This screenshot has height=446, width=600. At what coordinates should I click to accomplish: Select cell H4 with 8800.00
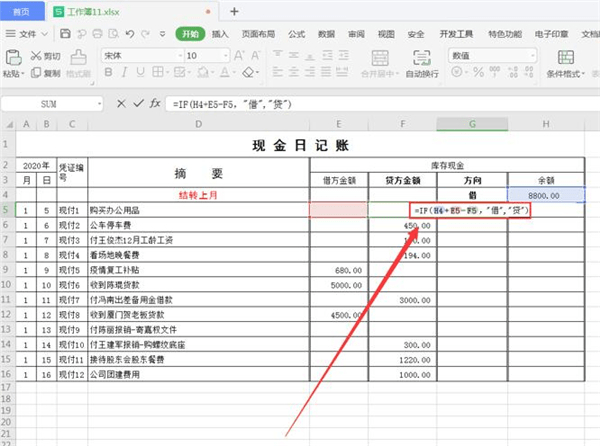tap(546, 195)
